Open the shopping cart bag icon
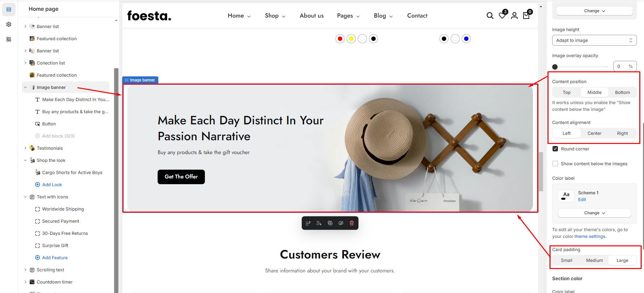Viewport: 644px width, 293px height. [526, 16]
